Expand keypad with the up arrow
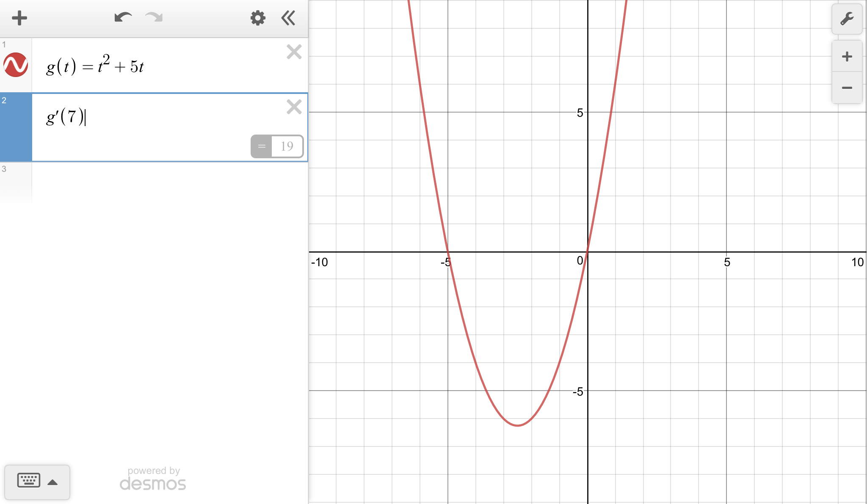867x504 pixels. click(x=52, y=482)
